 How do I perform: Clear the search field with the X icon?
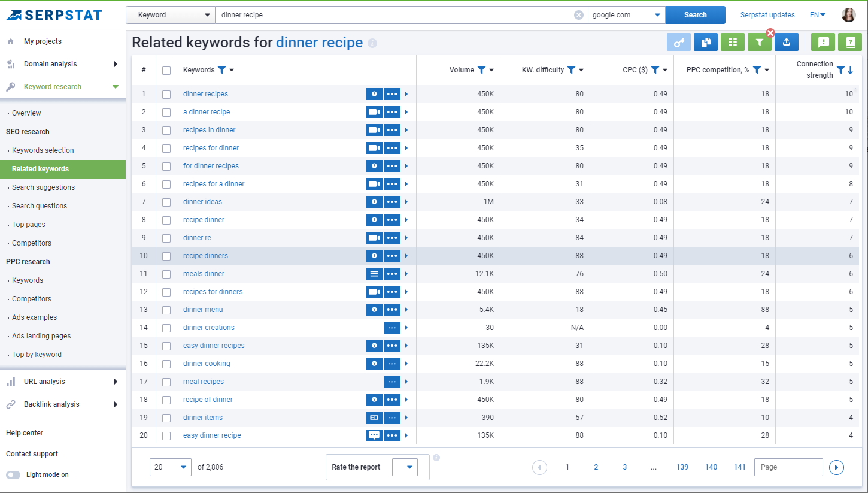coord(579,15)
